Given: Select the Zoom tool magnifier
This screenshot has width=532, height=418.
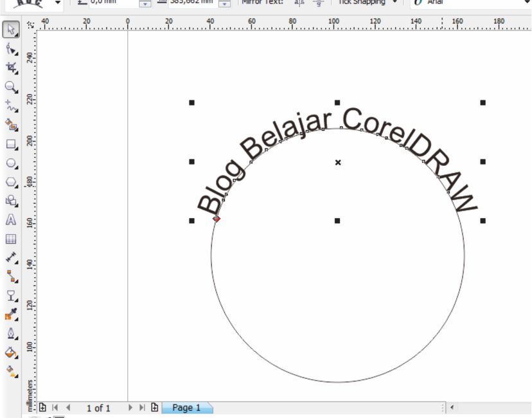Looking at the screenshot, I should [x=11, y=87].
